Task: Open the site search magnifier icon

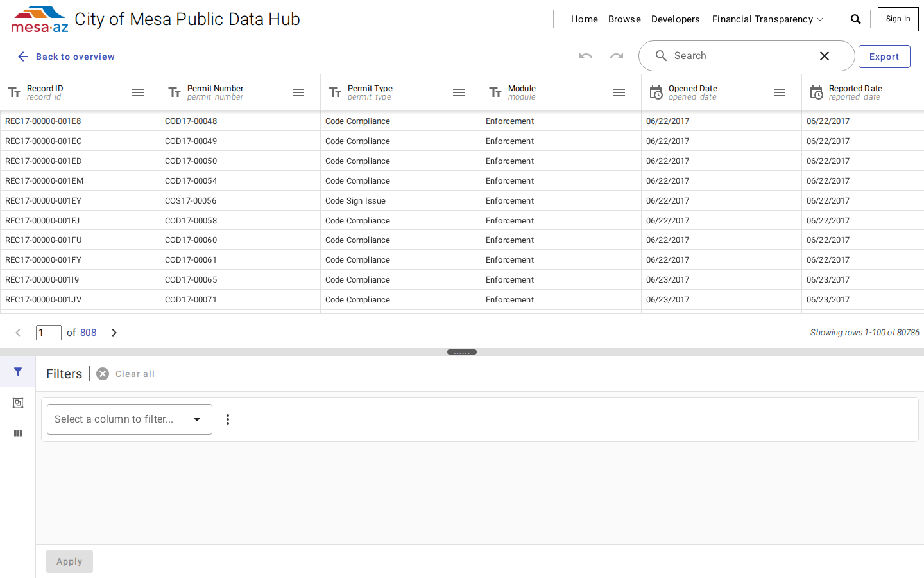Action: point(856,19)
